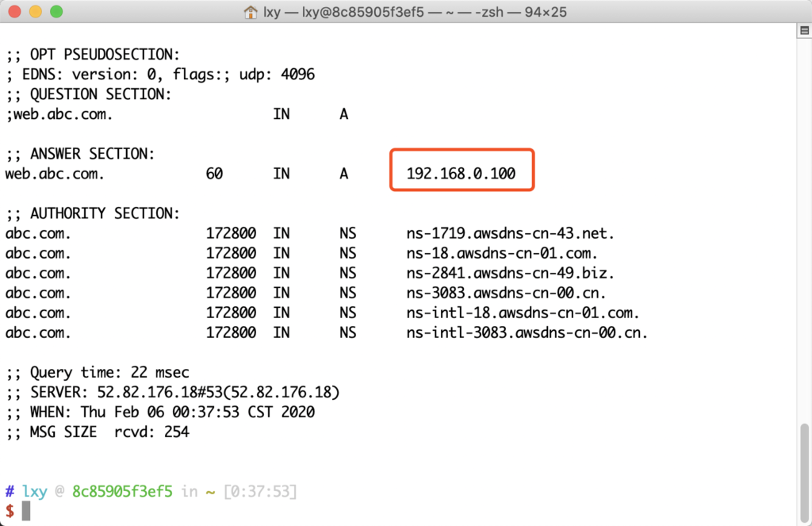
Task: Click the Query time 22 msec line
Action: click(x=98, y=373)
